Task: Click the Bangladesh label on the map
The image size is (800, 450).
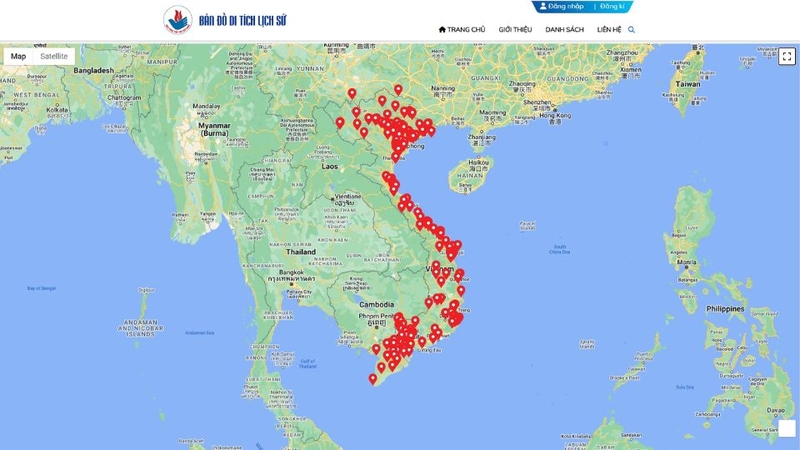Action: (93, 70)
